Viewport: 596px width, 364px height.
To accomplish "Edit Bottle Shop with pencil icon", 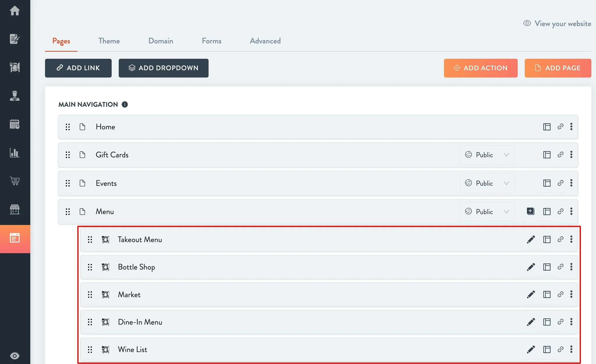I will (531, 267).
